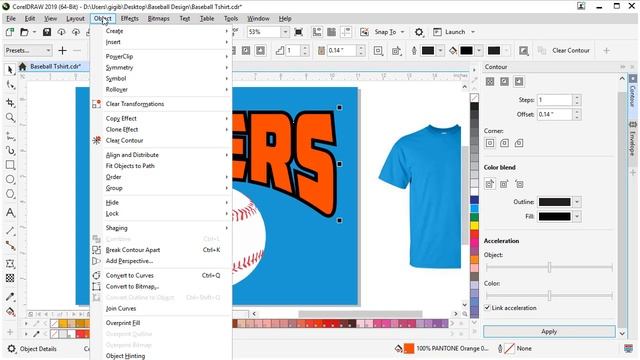The image size is (640, 360).
Task: Choose clockwise contour colors icon
Action: point(504,184)
